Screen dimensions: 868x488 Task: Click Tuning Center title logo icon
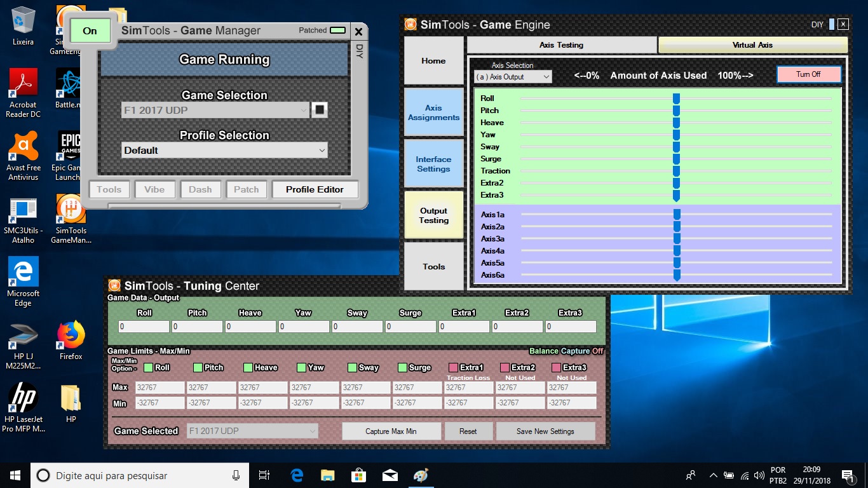click(x=114, y=286)
